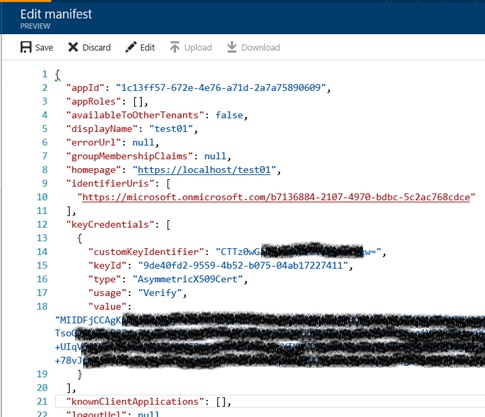Click line number 12 in the gutter
The image size is (485, 417).
[42, 225]
